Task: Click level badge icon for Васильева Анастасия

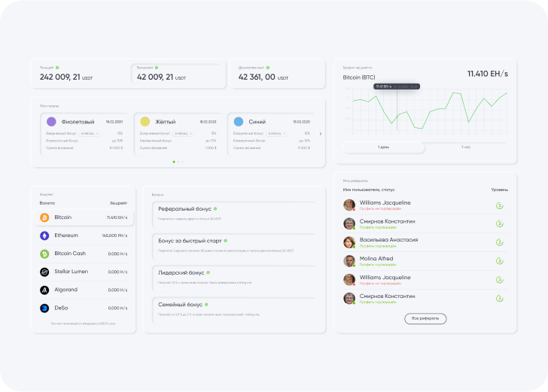Action: (500, 242)
